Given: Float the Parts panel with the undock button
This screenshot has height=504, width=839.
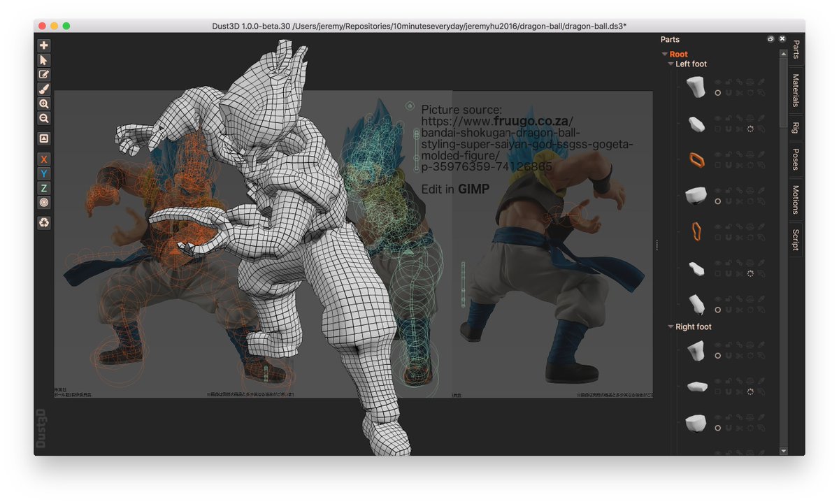Looking at the screenshot, I should [x=771, y=39].
